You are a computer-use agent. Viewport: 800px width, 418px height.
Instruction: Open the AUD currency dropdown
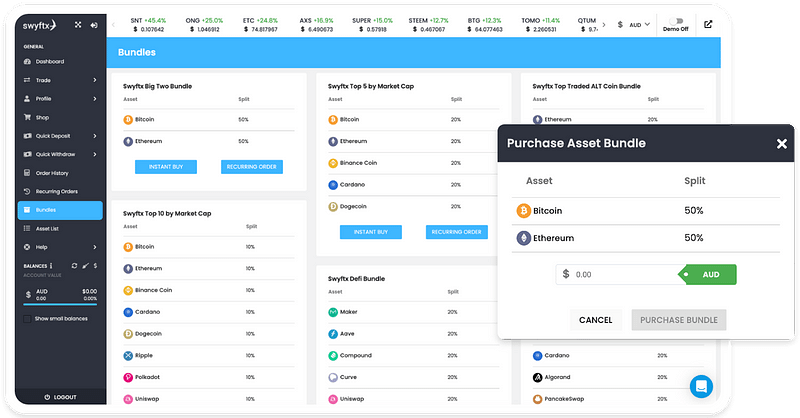point(634,24)
